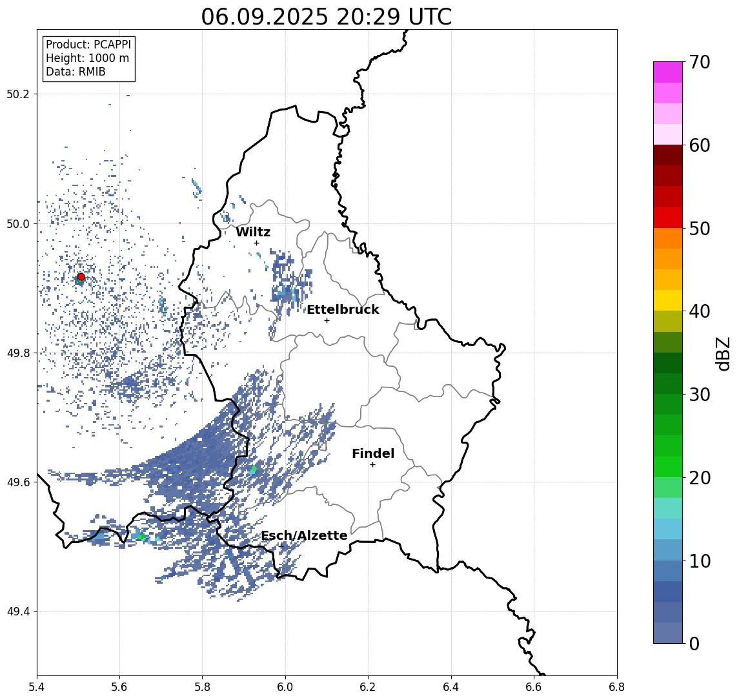Click the "Data: RMIB" legend line
This screenshot has width=739, height=700.
(x=76, y=72)
